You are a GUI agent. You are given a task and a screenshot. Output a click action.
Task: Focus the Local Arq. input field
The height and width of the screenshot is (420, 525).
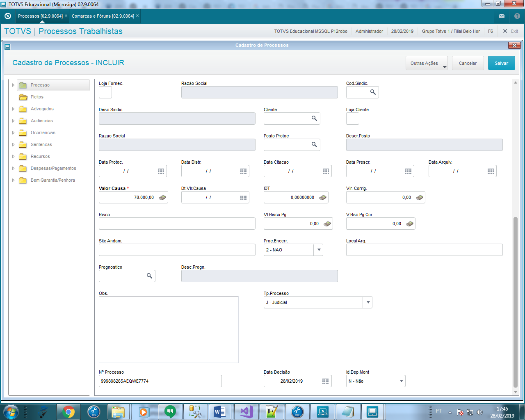tap(425, 250)
